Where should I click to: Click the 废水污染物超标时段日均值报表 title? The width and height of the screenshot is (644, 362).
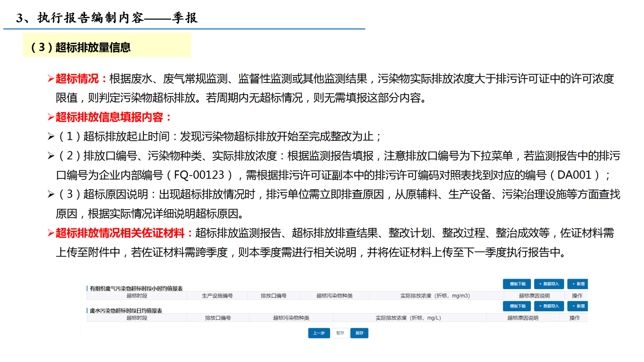pos(126,311)
